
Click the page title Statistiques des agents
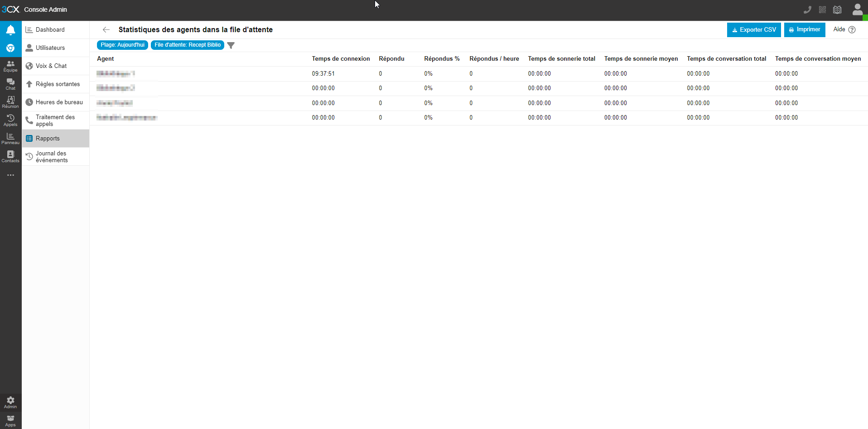pos(196,30)
